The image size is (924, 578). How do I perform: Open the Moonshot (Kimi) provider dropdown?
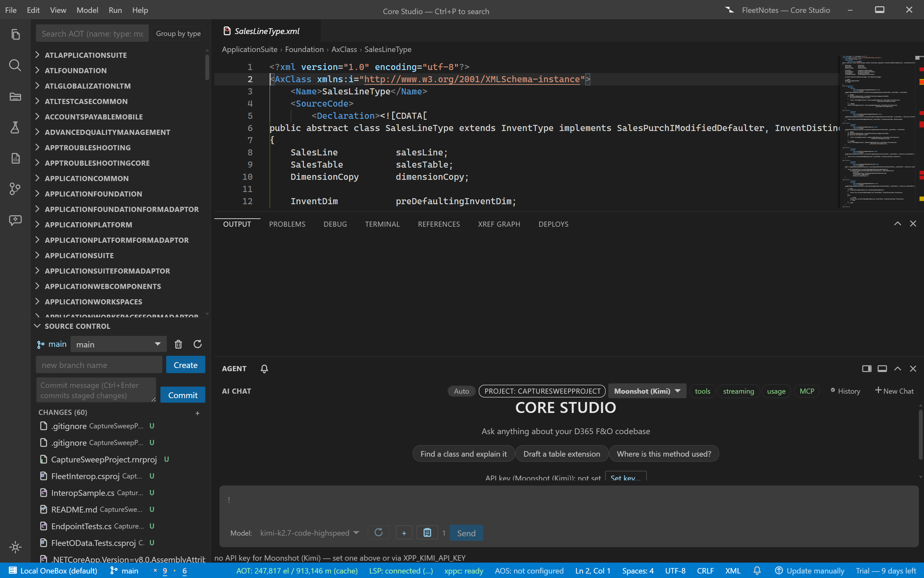(x=647, y=391)
